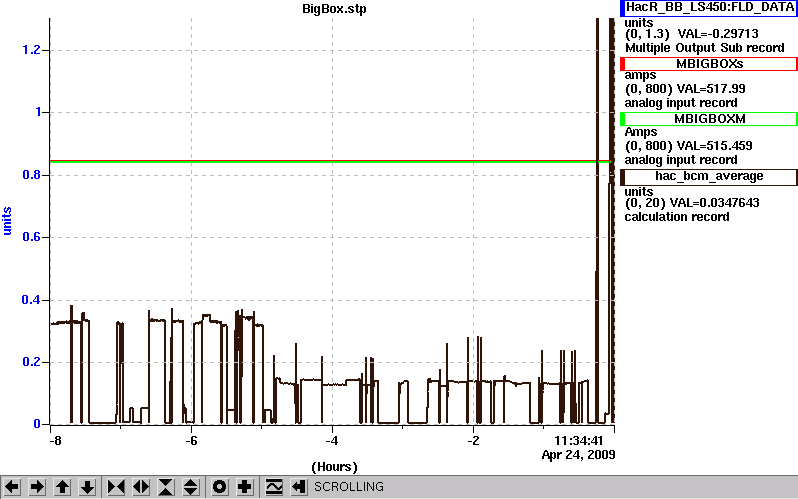798x499 pixels.
Task: Click the 0.8 y-axis tick label
Action: coord(32,175)
